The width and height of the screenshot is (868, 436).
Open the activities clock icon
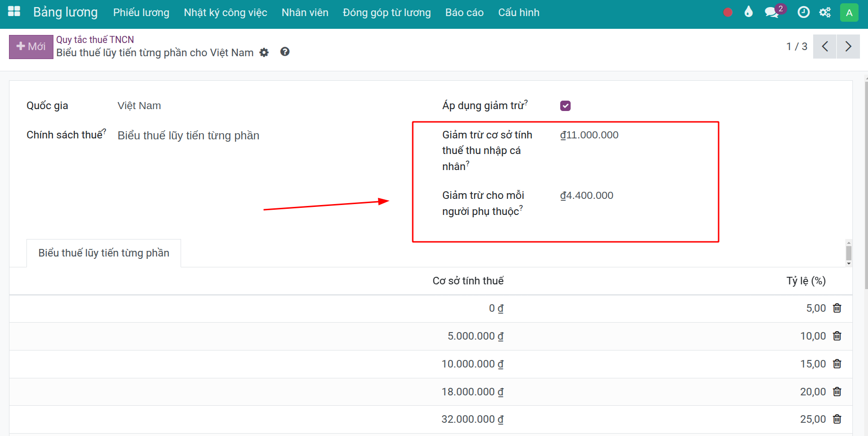coord(803,12)
